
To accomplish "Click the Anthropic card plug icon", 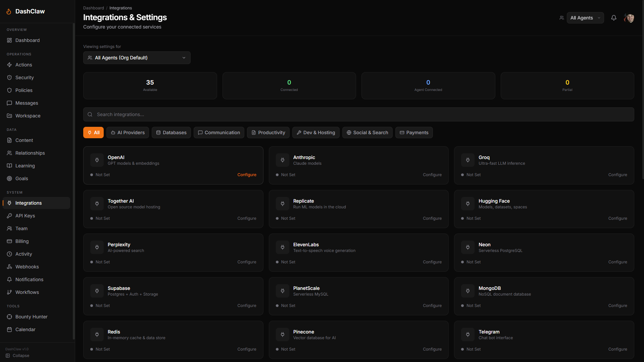I will point(283,160).
